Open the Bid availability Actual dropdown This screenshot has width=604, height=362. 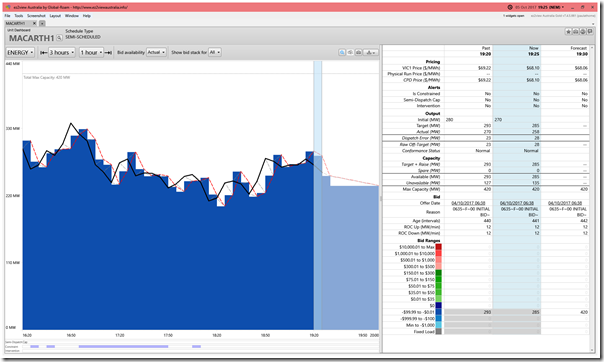pyautogui.click(x=156, y=52)
